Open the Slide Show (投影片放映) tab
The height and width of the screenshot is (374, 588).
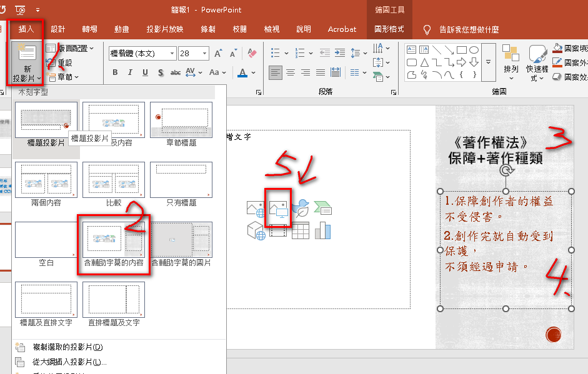coord(164,29)
